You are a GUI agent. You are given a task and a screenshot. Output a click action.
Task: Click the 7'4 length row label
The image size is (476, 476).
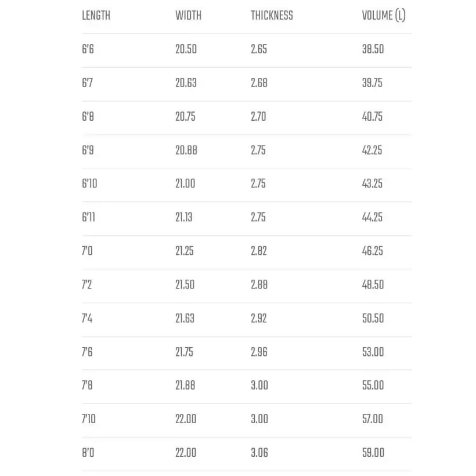87,319
